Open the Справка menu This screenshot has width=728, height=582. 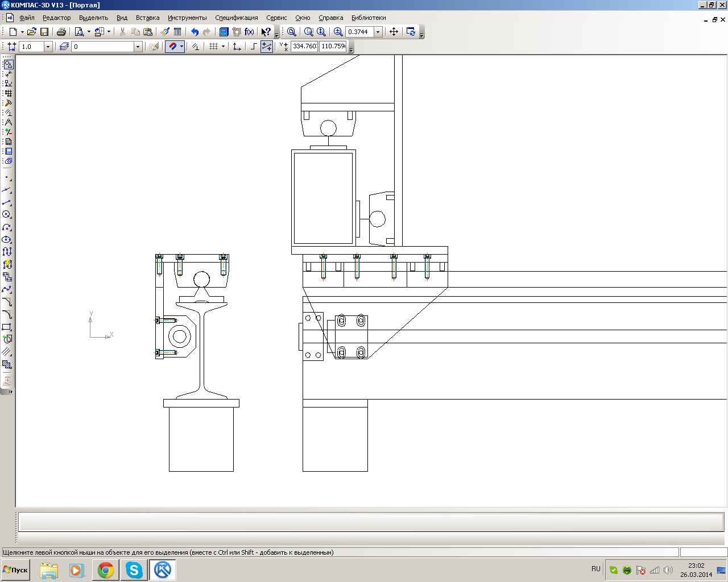pyautogui.click(x=330, y=18)
